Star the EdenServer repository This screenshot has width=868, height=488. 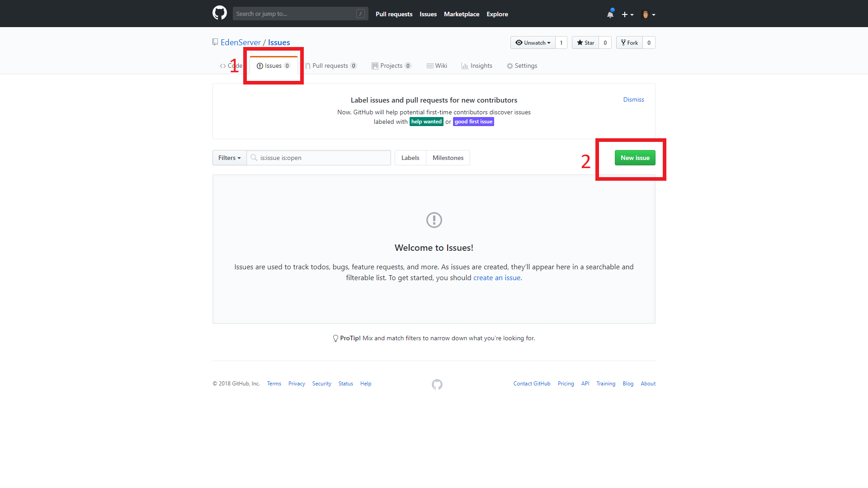click(585, 42)
